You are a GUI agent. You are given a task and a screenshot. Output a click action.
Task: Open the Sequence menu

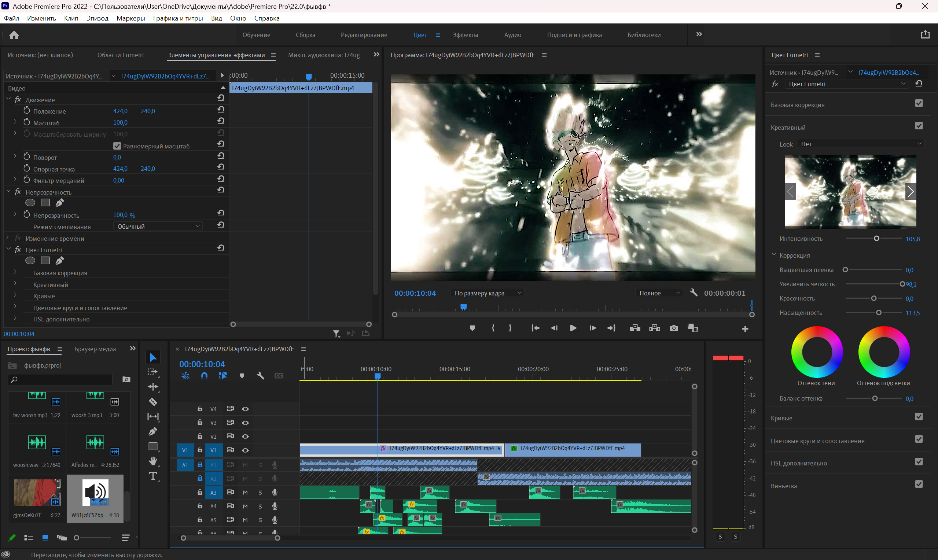(x=97, y=18)
